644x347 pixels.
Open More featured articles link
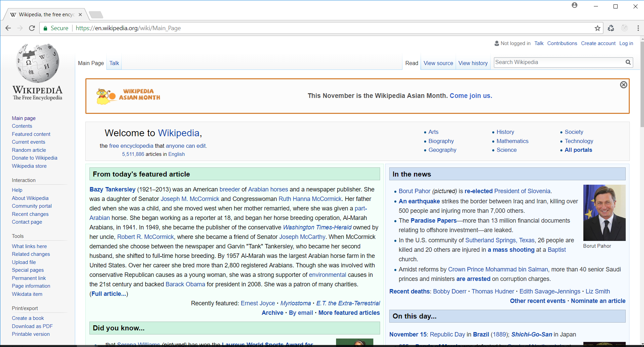(x=349, y=313)
